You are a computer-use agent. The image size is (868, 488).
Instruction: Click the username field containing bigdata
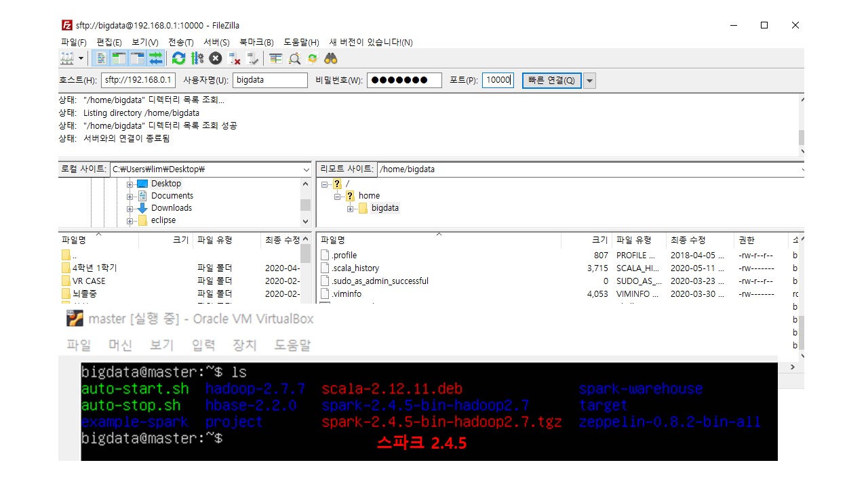pyautogui.click(x=270, y=80)
